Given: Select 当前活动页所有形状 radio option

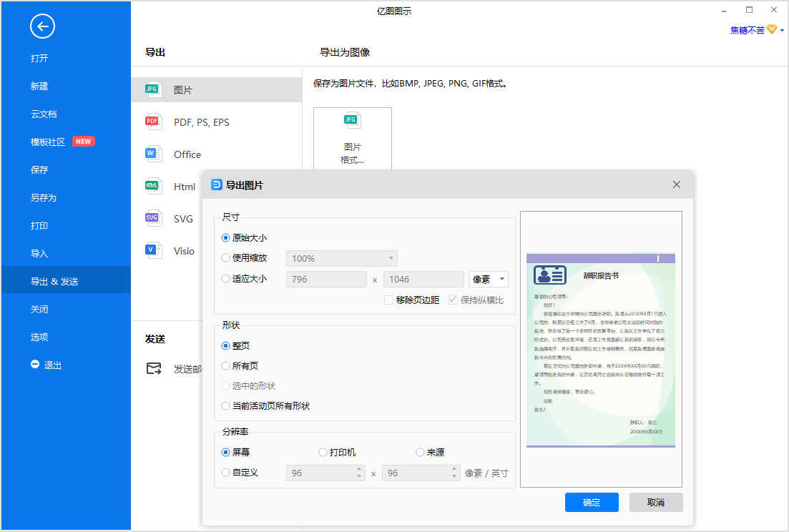Looking at the screenshot, I should [225, 405].
